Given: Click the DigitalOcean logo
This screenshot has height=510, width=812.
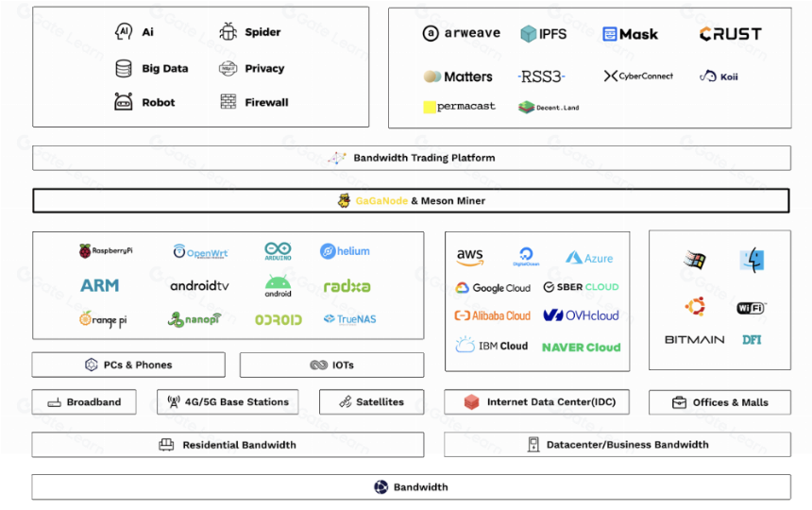Looking at the screenshot, I should (526, 256).
